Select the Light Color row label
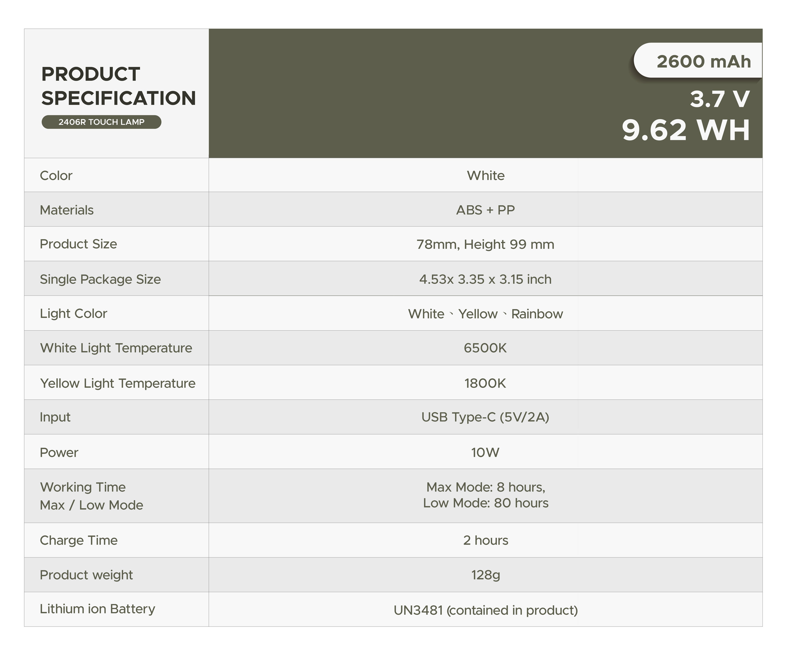Image resolution: width=787 pixels, height=672 pixels. coord(74,313)
